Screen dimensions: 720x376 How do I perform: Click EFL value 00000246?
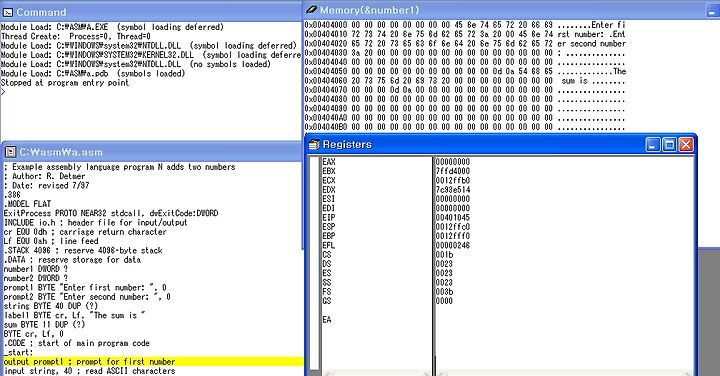(x=453, y=245)
